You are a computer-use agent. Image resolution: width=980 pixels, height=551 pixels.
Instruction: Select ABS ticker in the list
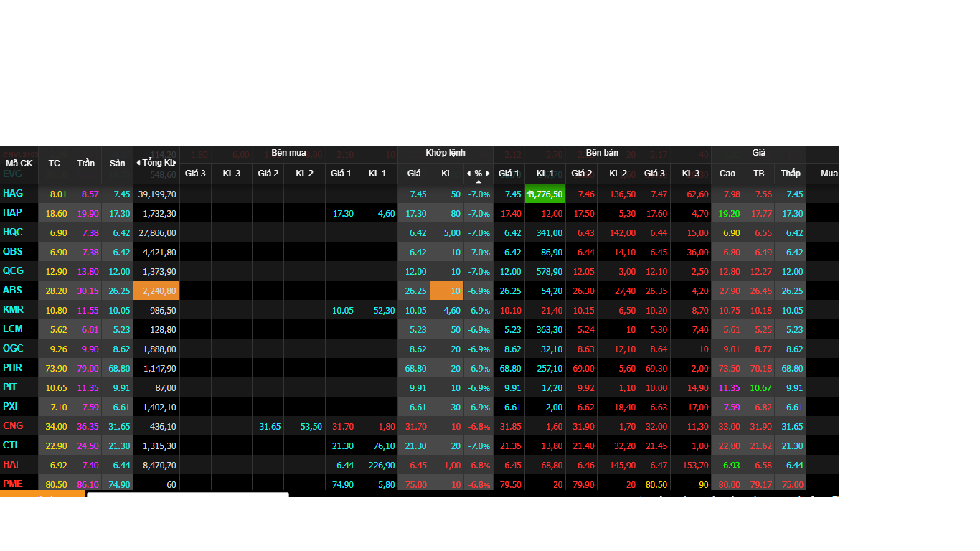point(12,291)
